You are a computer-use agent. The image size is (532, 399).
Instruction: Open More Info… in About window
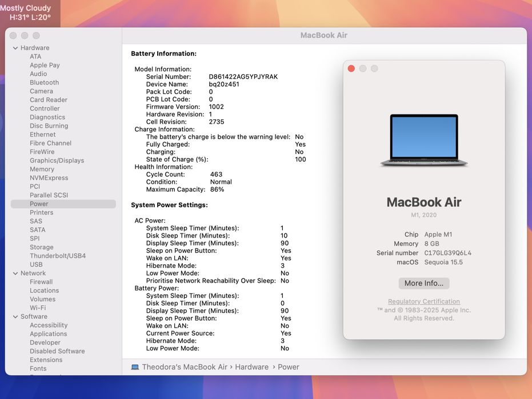pos(423,283)
